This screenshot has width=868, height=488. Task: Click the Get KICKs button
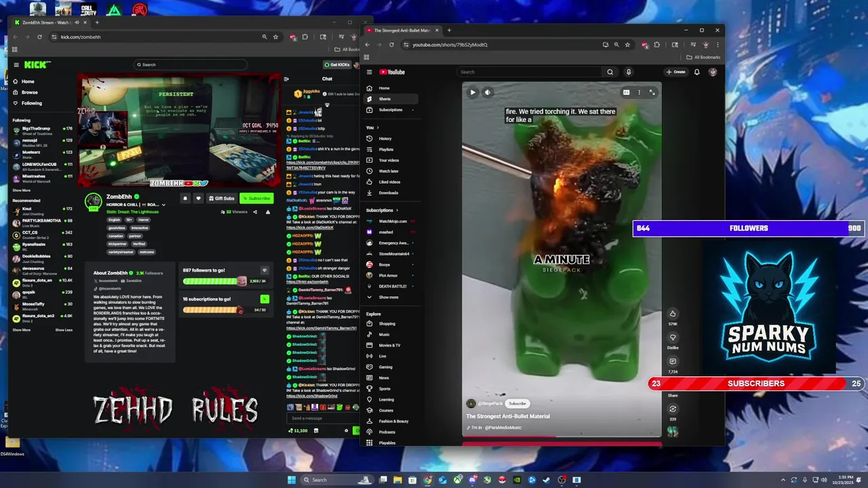pyautogui.click(x=337, y=64)
